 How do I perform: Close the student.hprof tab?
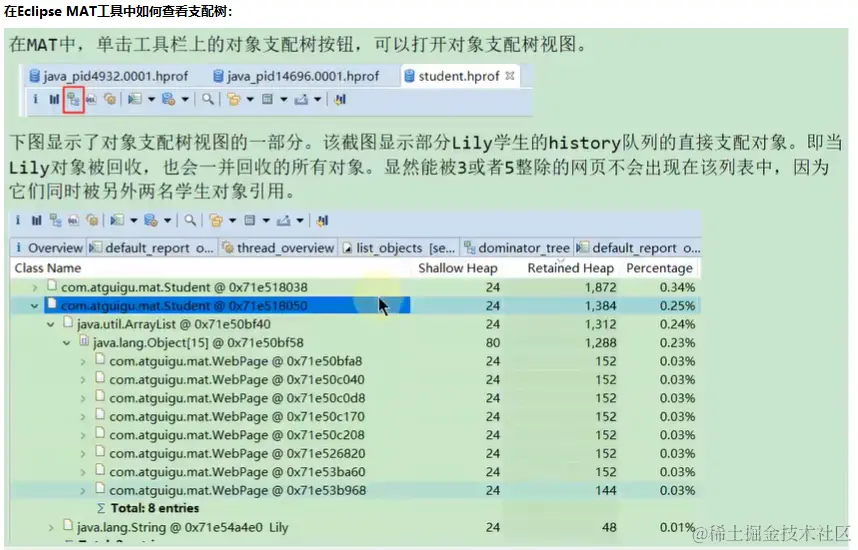pyautogui.click(x=510, y=76)
